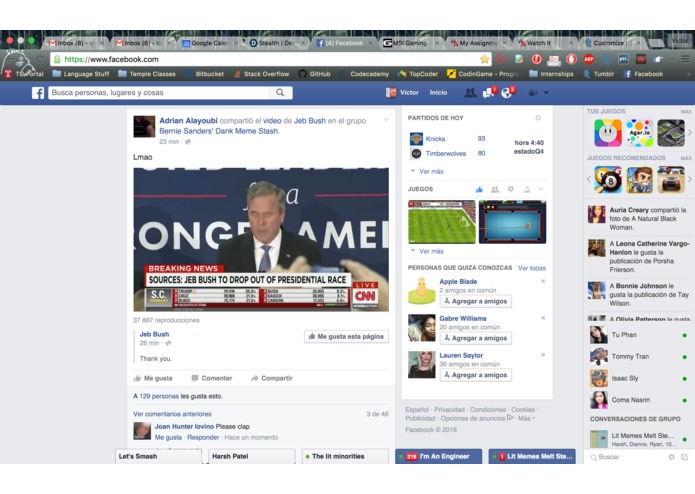695x494 pixels.
Task: Dismiss Apple Blade friend suggestion
Action: pyautogui.click(x=543, y=281)
